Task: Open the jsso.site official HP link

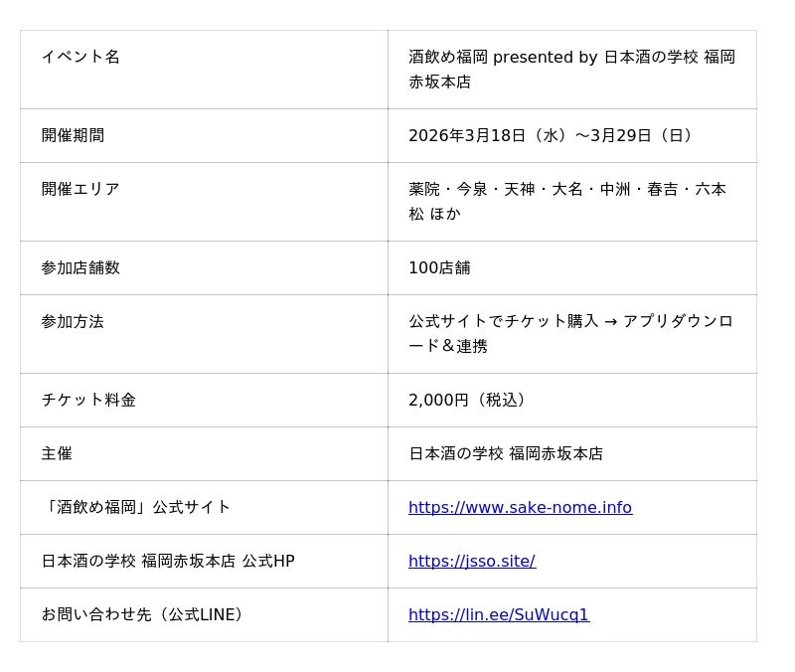Action: [472, 562]
